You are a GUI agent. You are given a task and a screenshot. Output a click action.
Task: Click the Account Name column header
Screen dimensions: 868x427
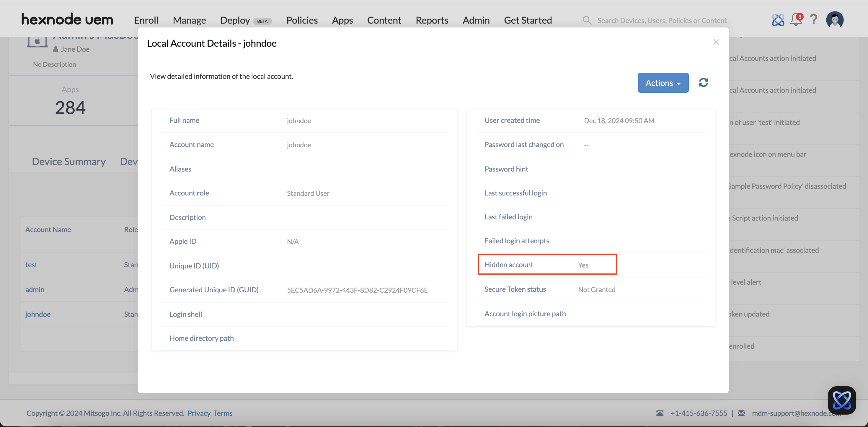[x=48, y=229]
